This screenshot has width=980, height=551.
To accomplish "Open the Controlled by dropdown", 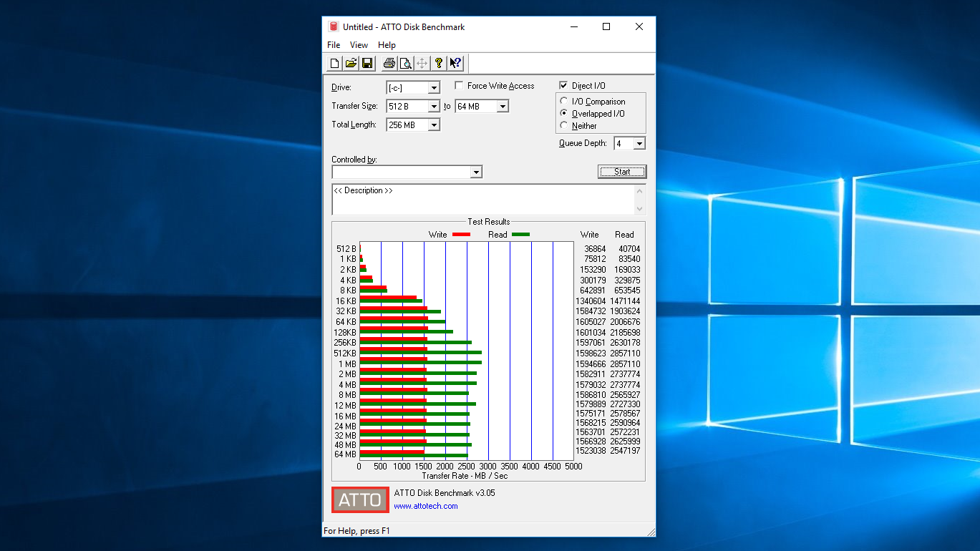I will click(476, 172).
